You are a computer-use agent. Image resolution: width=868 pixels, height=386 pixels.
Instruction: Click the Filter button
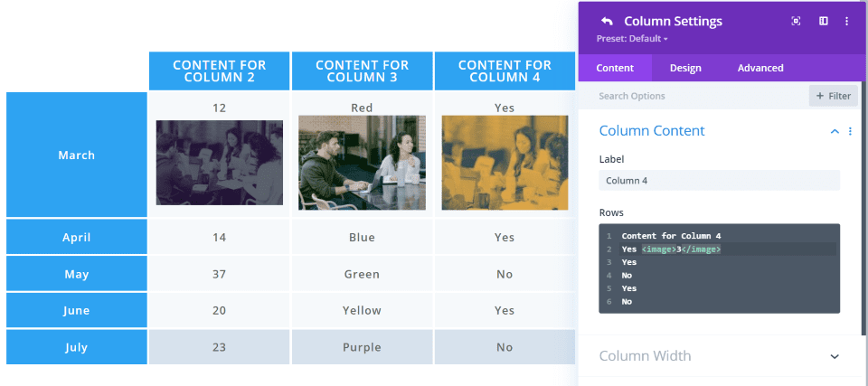pos(833,96)
